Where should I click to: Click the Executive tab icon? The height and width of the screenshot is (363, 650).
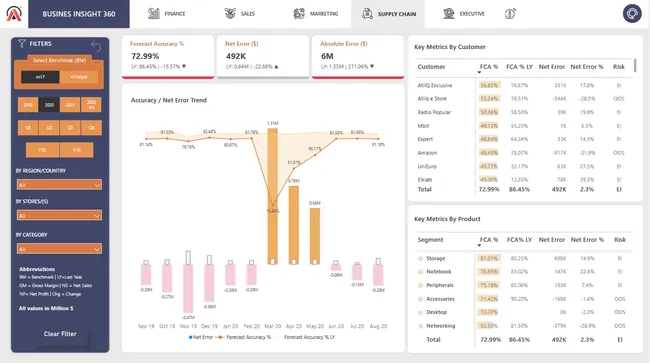449,14
